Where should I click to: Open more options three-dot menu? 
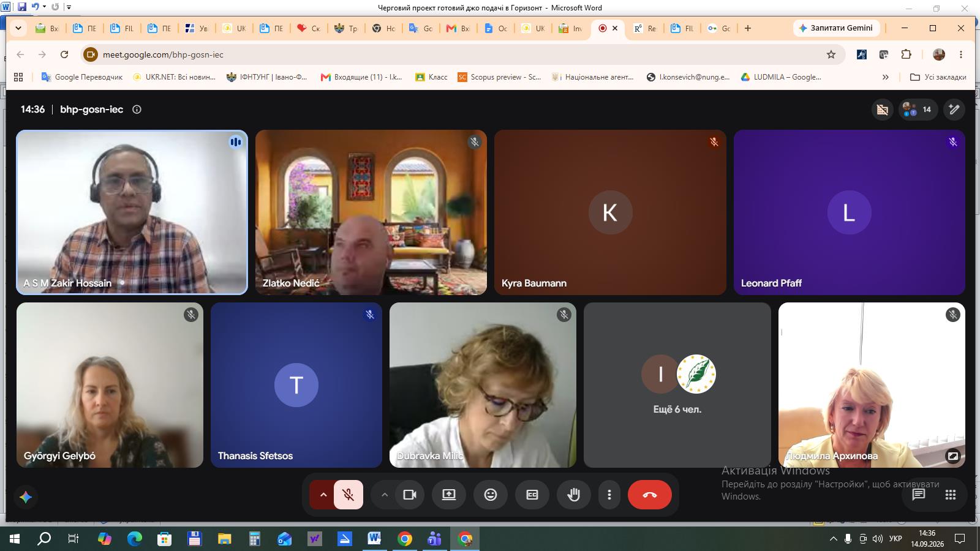coord(609,495)
